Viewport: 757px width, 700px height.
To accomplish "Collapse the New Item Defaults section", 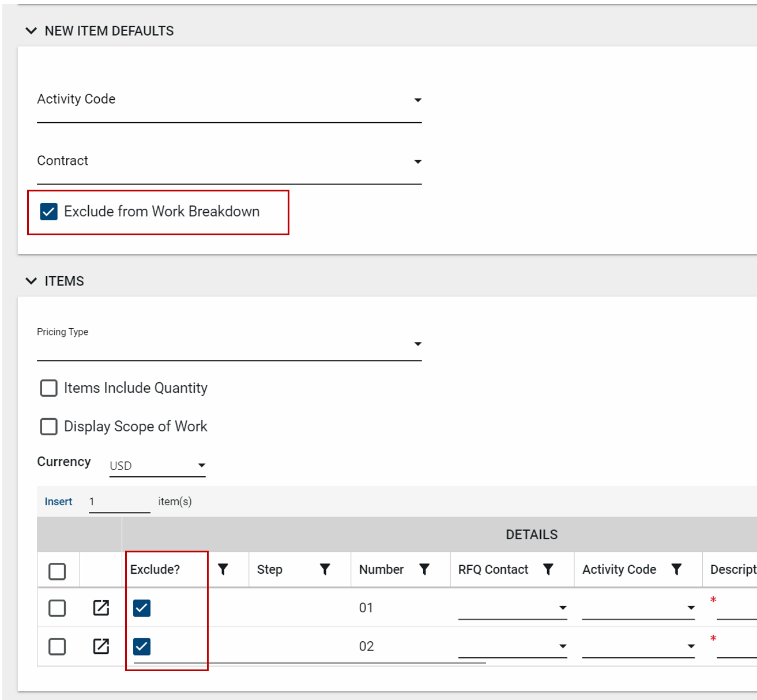I will [x=31, y=31].
